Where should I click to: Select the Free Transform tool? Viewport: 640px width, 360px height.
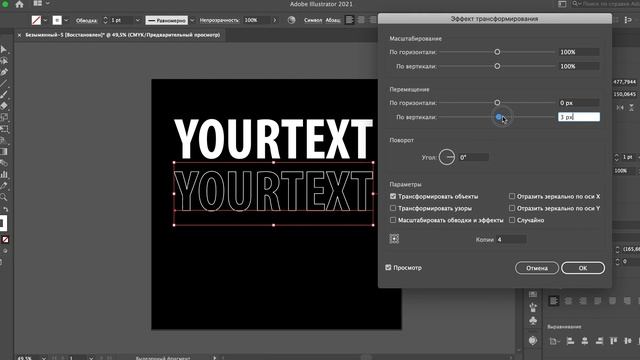4,129
